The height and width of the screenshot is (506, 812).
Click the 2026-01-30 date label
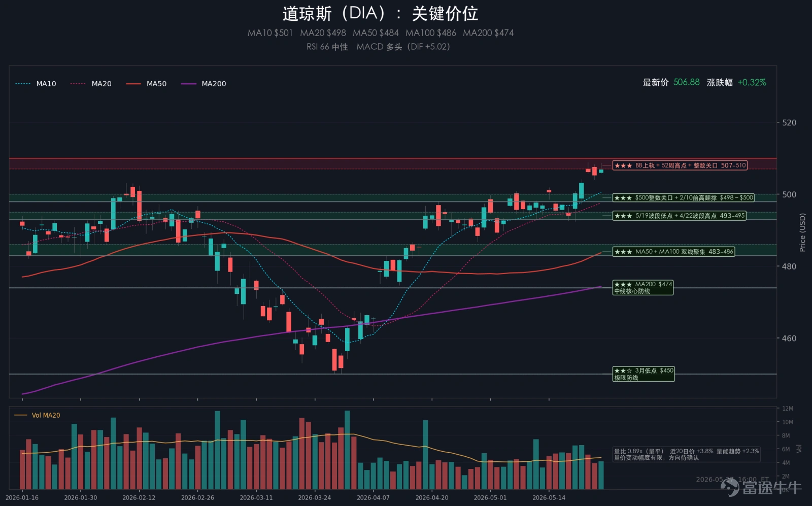click(x=80, y=498)
